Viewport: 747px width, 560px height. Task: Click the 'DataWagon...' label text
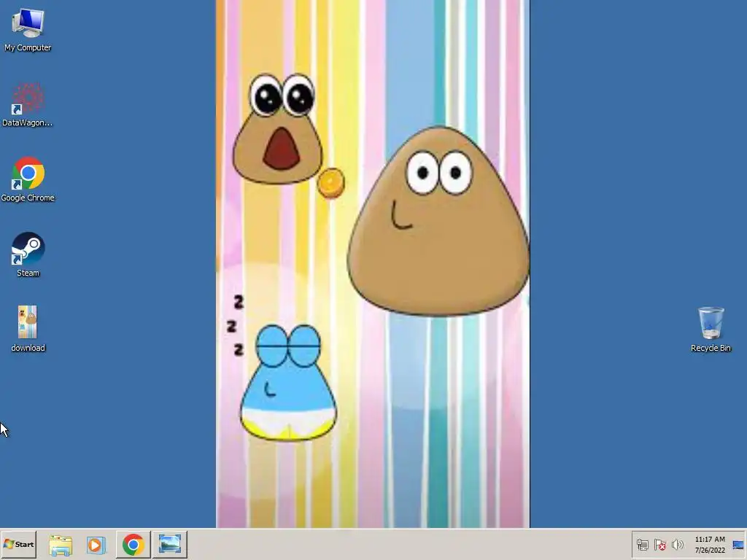tap(28, 122)
